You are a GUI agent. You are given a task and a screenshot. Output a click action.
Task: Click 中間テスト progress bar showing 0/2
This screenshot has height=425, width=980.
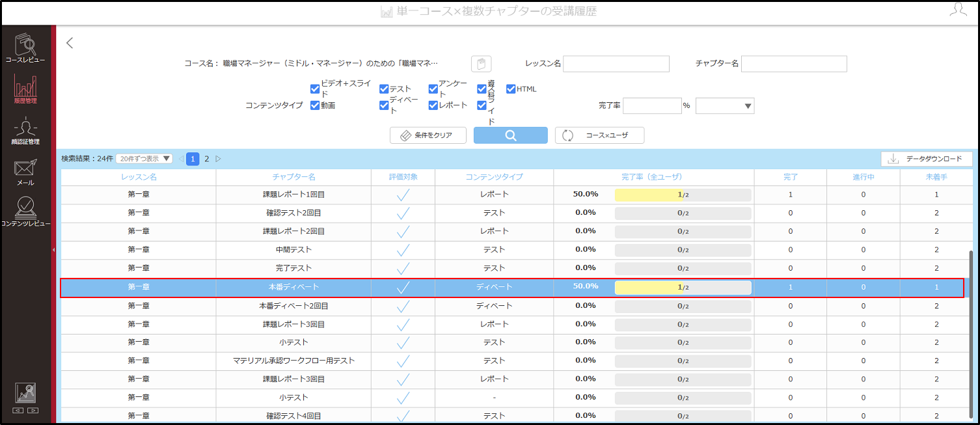(683, 250)
